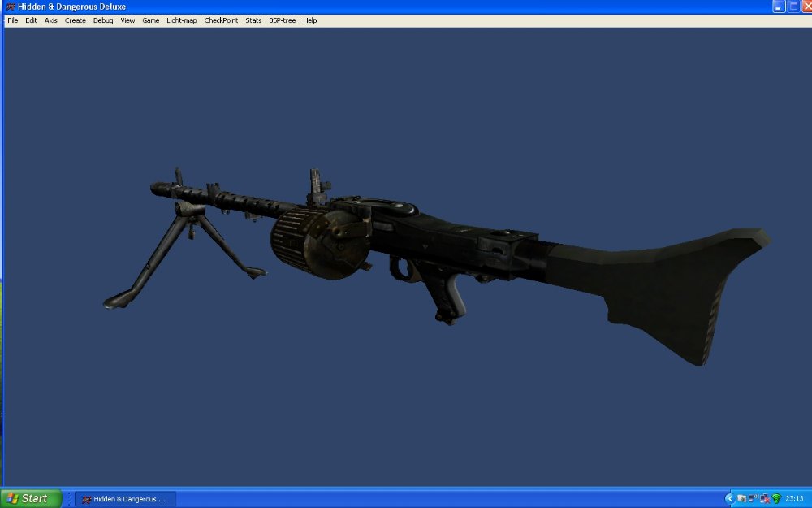Select Hidden & Dangerous taskbar button

click(125, 499)
